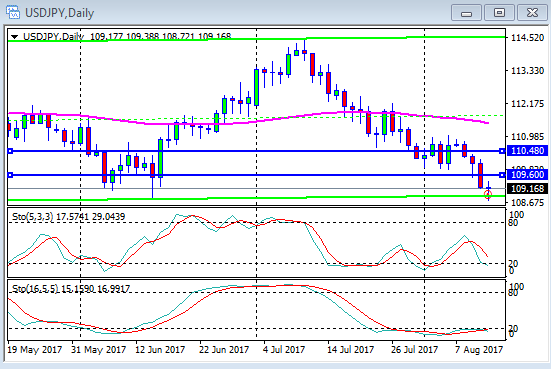Click the left handle of the 109.600 line
Viewport: 551px width, 369px height.
(10, 175)
